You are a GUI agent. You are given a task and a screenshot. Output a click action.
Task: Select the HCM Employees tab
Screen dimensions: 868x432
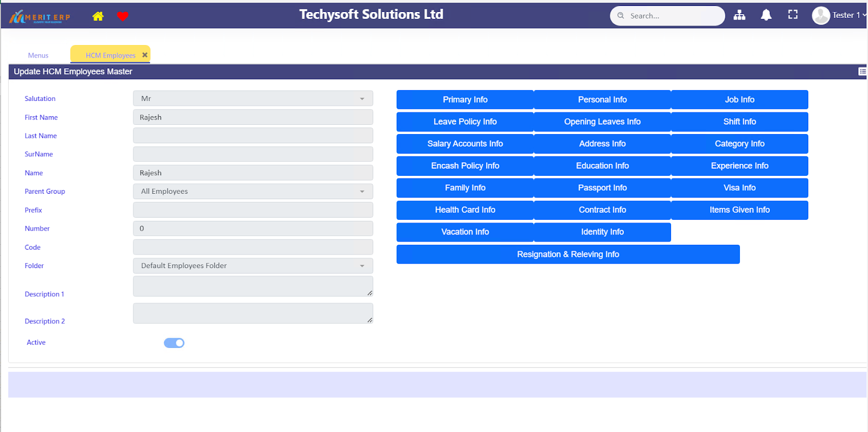(x=111, y=55)
